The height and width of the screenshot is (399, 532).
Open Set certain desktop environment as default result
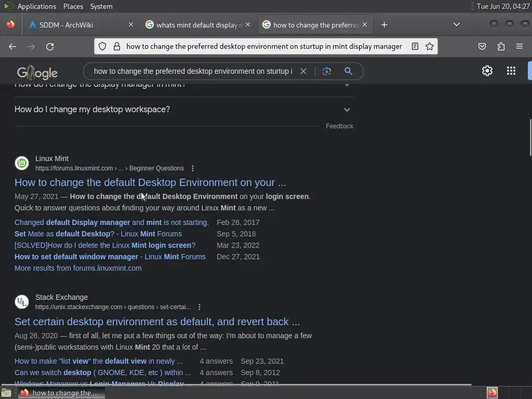point(157,322)
